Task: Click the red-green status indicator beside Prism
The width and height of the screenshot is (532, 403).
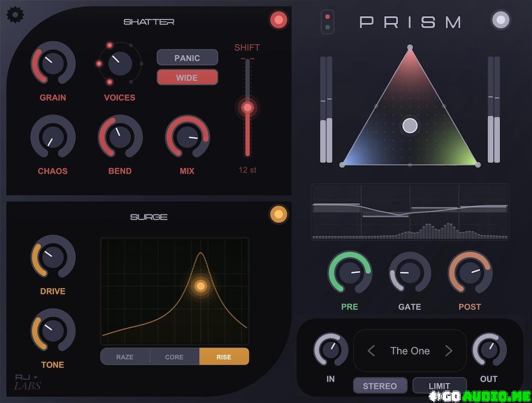Action: point(327,22)
